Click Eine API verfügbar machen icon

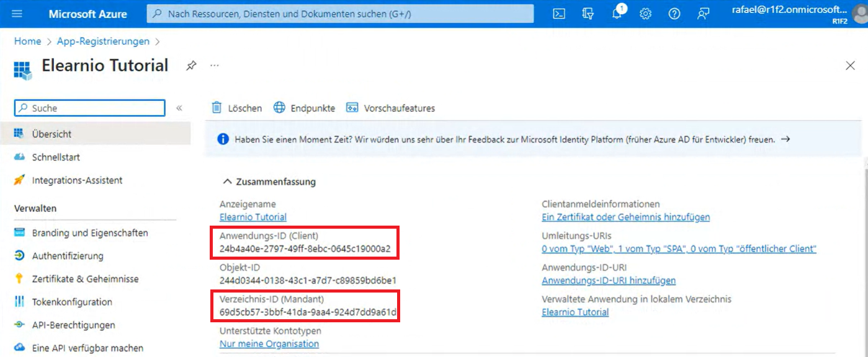tap(19, 348)
